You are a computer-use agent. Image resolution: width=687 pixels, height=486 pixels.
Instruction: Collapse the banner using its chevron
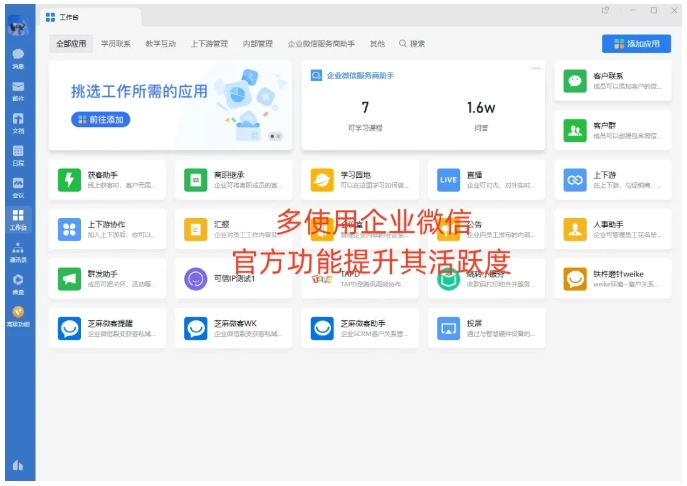(277, 75)
